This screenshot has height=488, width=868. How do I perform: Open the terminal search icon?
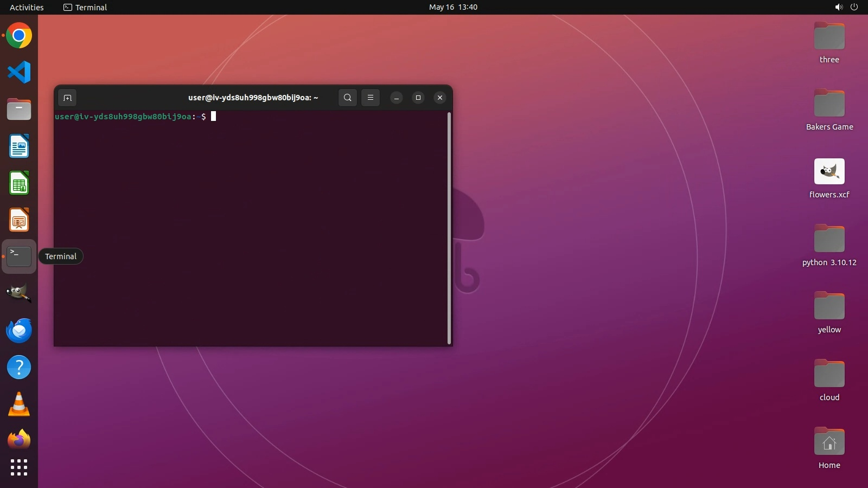(348, 98)
